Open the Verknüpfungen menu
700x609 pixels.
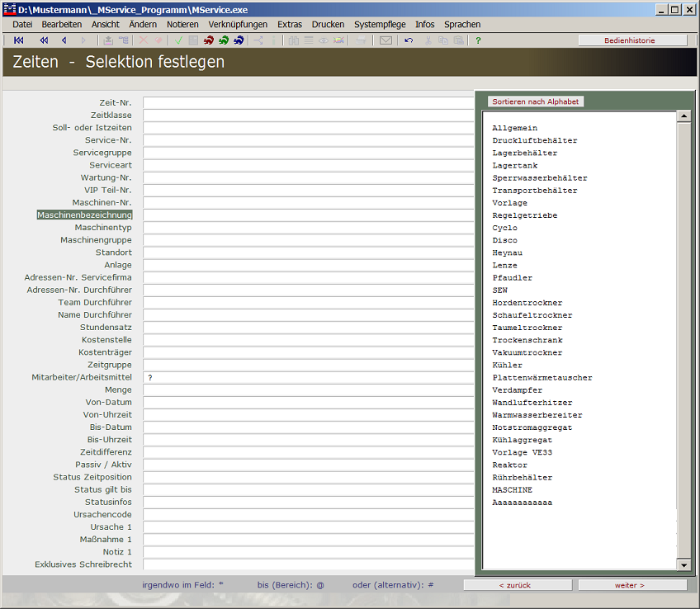(x=238, y=25)
